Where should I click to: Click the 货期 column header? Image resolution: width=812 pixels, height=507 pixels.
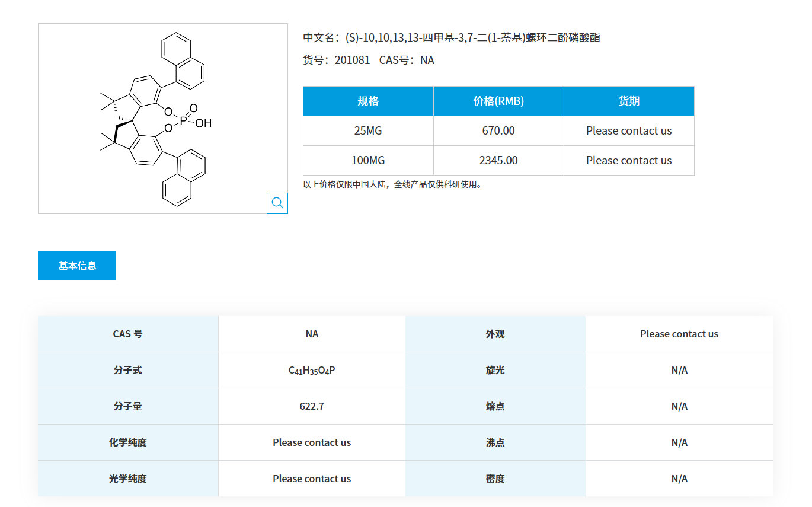coord(628,101)
